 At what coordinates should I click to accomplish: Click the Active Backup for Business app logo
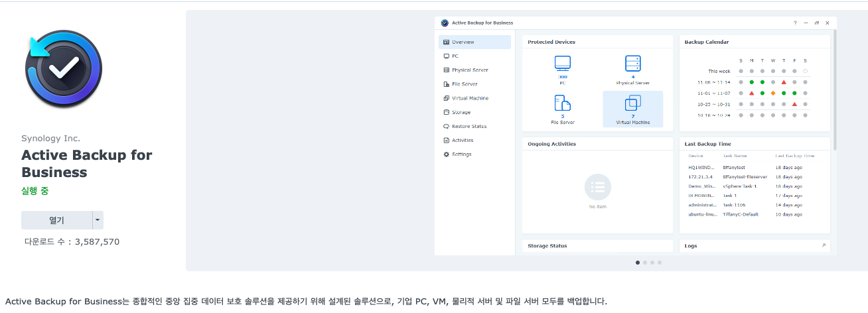pos(63,69)
